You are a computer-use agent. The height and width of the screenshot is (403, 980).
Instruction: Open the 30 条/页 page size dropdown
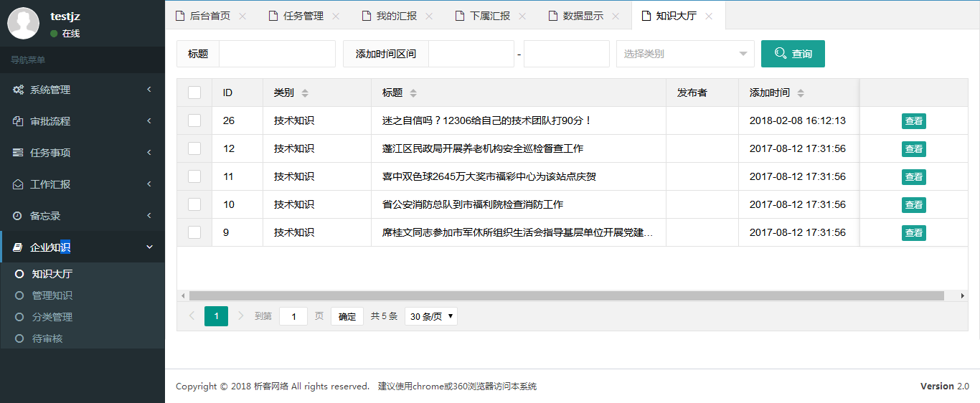[431, 316]
